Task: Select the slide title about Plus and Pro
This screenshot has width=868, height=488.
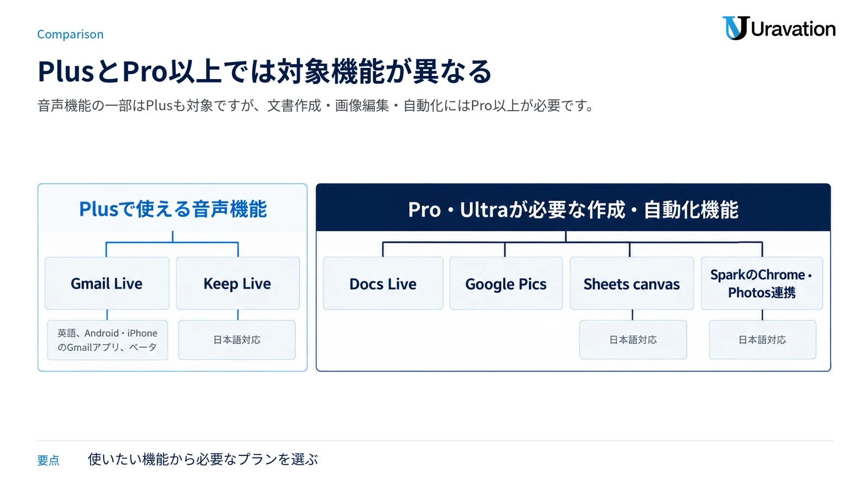Action: click(264, 72)
